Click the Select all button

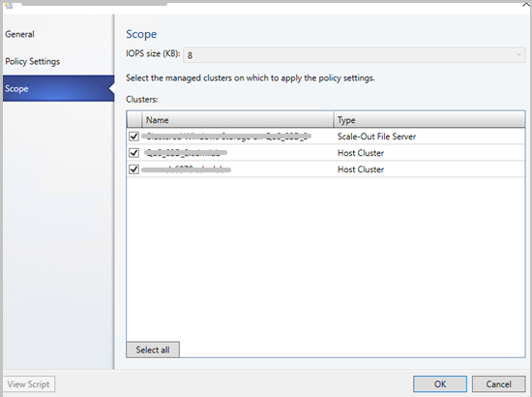point(153,350)
